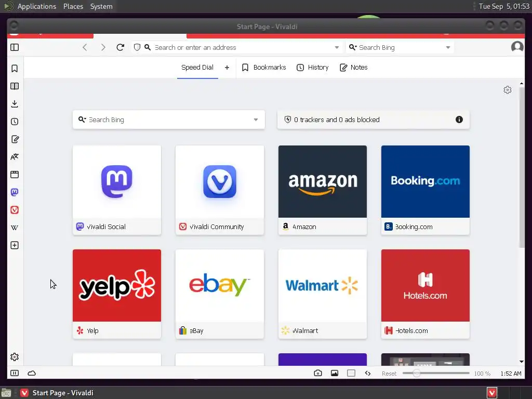Show desktop via bottom-left panel icon

[6, 393]
